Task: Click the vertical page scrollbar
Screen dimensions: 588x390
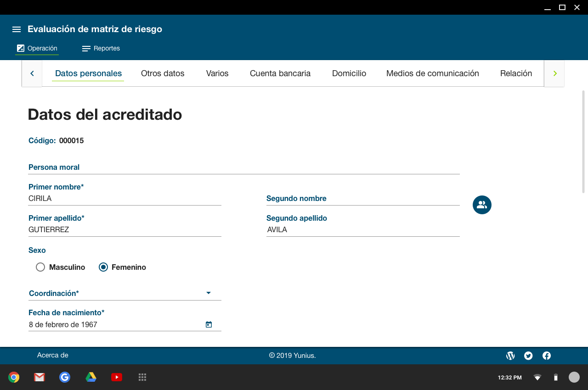Action: pos(583,142)
